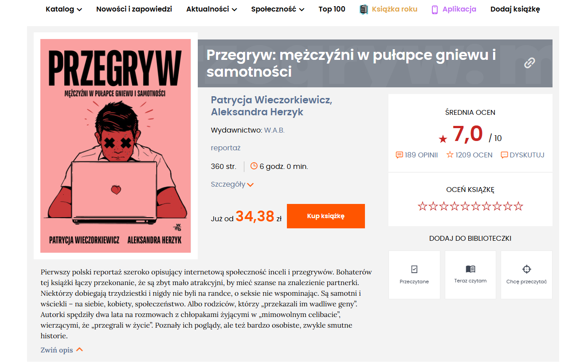
Task: Copy the book link with the chain icon
Action: [529, 63]
